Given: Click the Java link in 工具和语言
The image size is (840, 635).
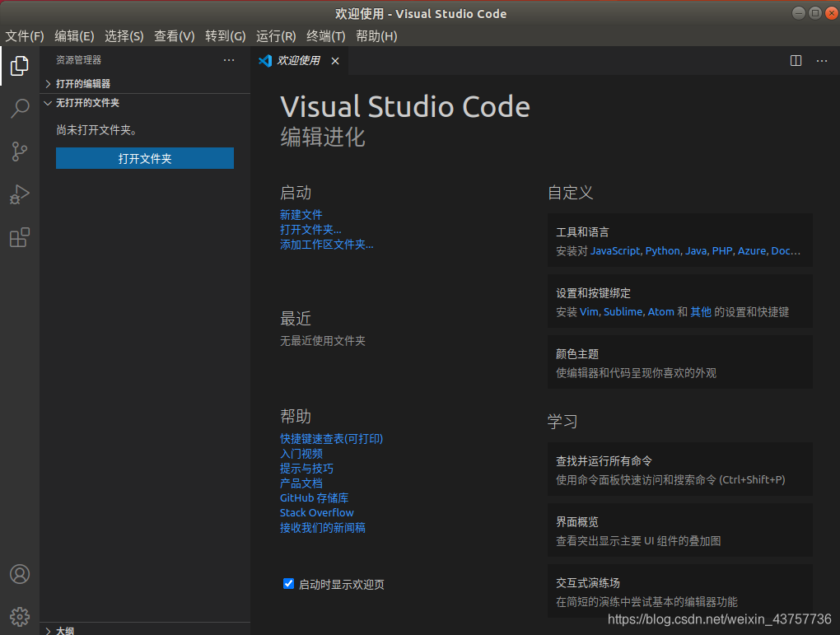Looking at the screenshot, I should 696,250.
